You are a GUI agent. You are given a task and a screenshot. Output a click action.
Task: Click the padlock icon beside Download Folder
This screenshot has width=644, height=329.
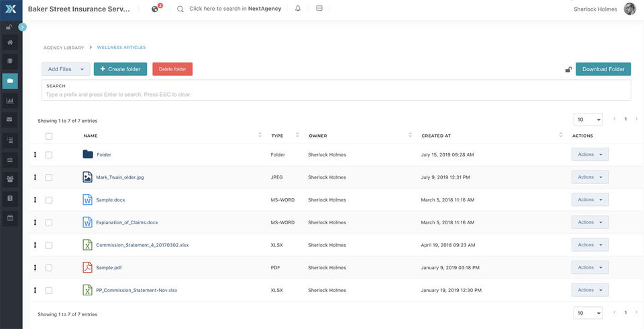point(568,69)
